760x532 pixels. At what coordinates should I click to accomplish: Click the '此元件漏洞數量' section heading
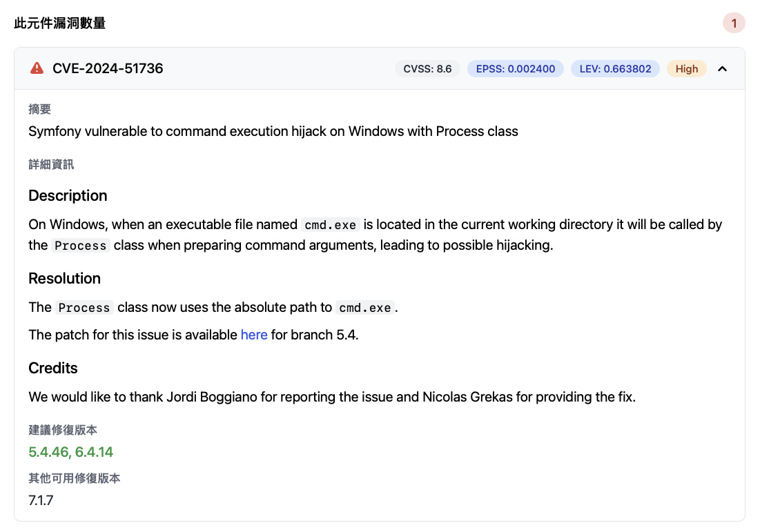[x=60, y=23]
